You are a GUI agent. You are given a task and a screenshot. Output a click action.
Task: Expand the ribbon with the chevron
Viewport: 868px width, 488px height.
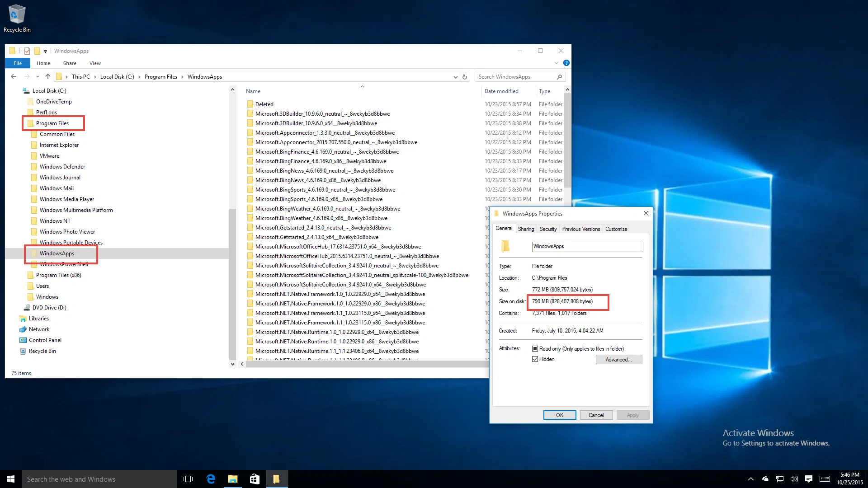557,63
